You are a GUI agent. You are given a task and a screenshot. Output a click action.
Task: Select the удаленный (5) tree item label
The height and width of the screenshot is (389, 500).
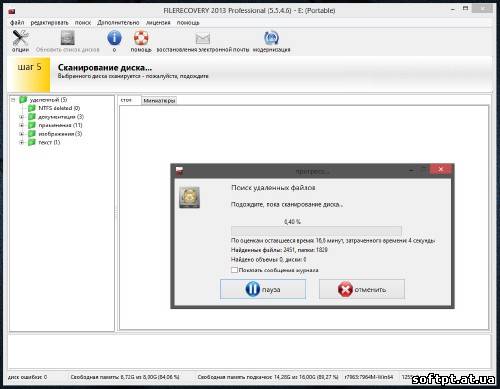coord(48,100)
